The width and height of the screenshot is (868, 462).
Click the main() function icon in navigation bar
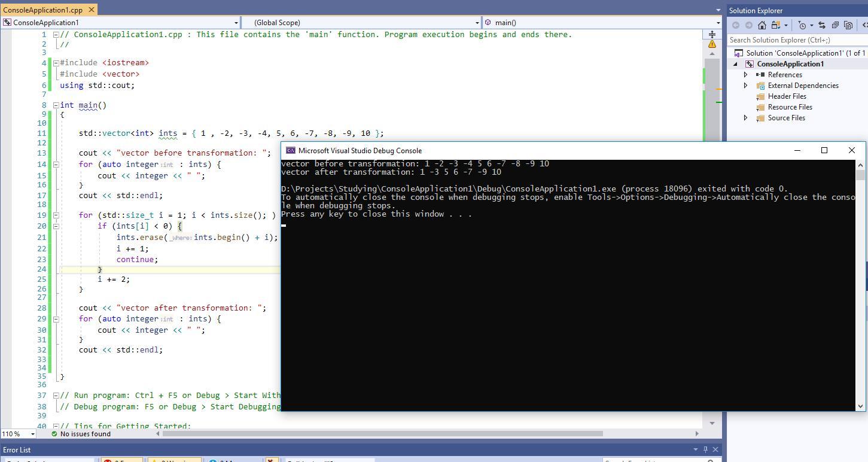(x=488, y=23)
